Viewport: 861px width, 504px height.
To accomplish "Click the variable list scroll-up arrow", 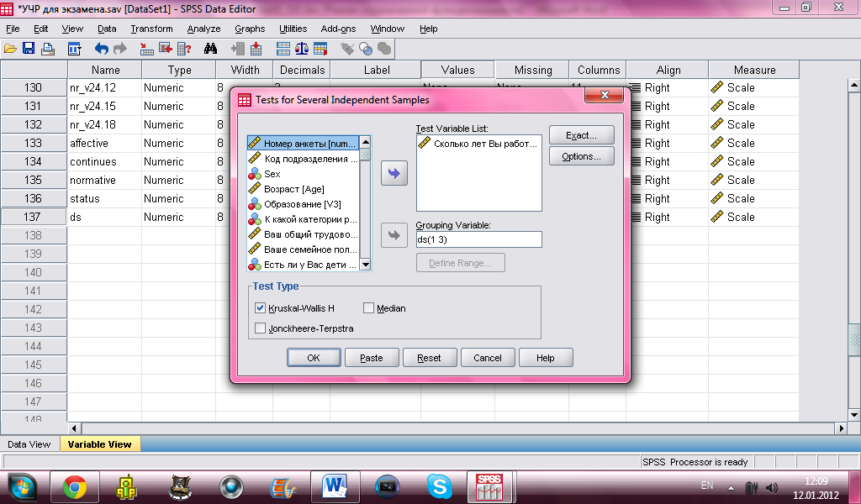I will pos(365,142).
